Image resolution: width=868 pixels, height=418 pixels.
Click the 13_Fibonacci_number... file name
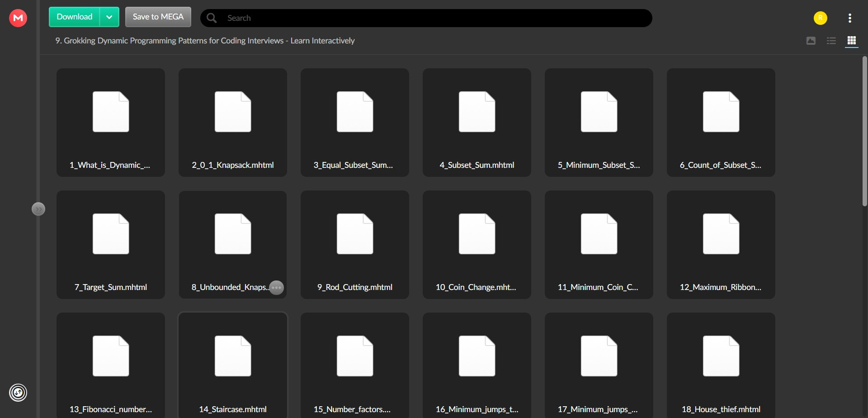pos(111,409)
